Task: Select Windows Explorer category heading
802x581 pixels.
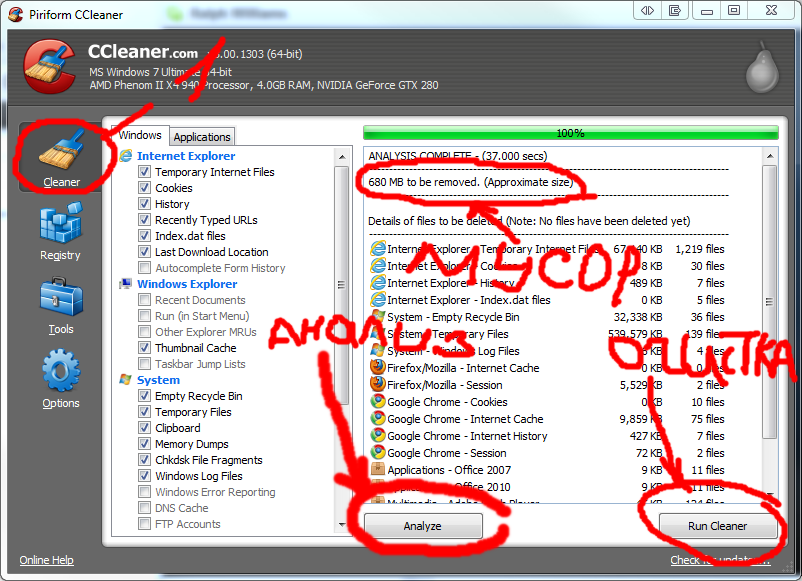Action: coord(187,284)
